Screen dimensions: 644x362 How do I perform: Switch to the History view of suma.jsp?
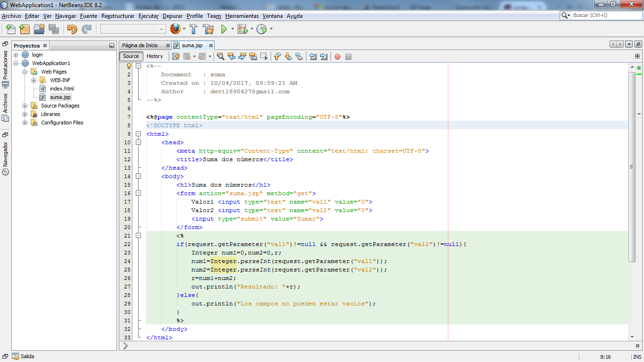click(156, 56)
